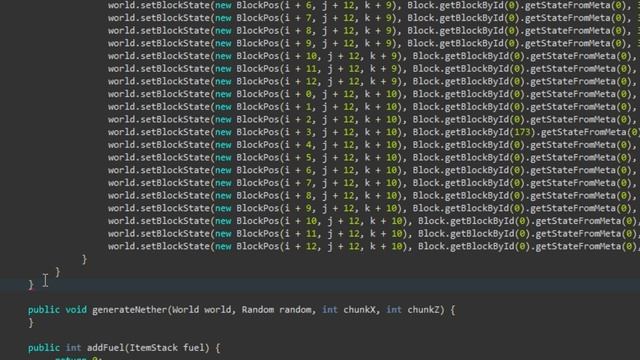Click the closing brace on the highlighted line
640x360 pixels.
pyautogui.click(x=31, y=284)
